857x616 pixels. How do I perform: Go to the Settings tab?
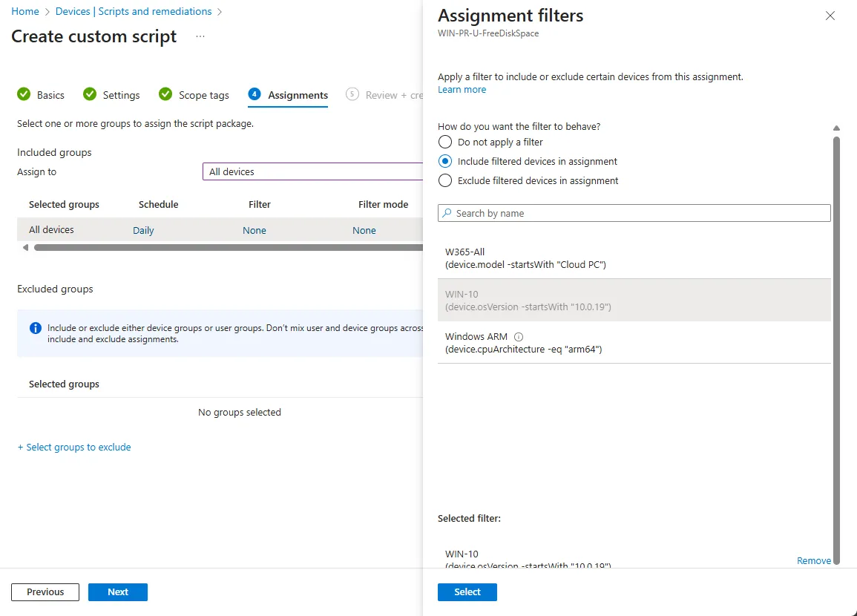122,95
